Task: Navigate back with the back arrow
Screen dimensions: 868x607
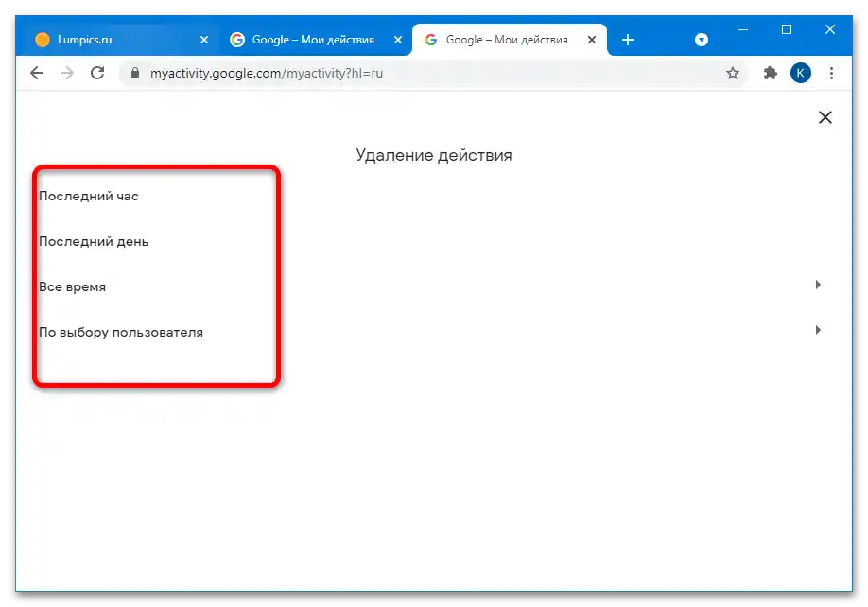Action: pyautogui.click(x=36, y=72)
